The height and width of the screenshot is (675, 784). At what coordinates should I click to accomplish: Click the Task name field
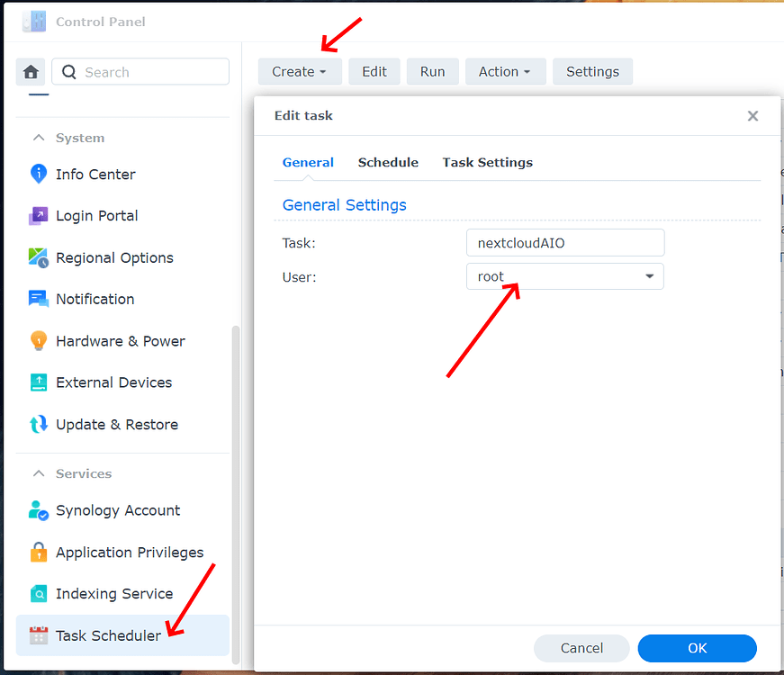tap(564, 243)
